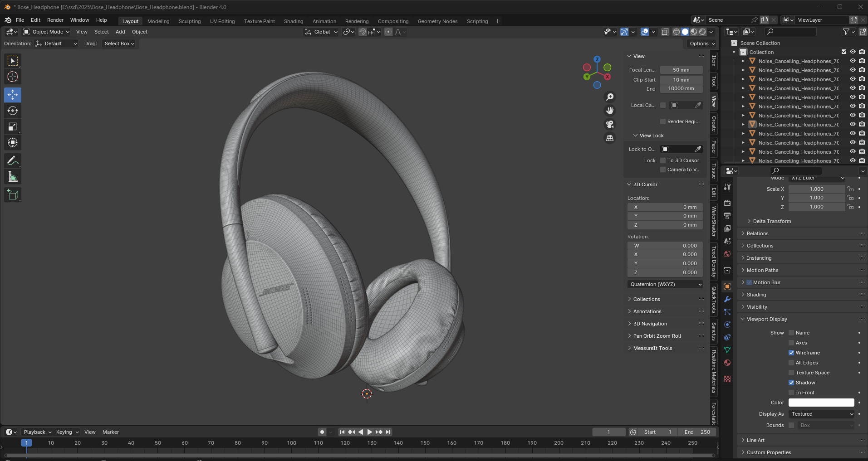Activate the Move tool
868x461 pixels.
13,95
